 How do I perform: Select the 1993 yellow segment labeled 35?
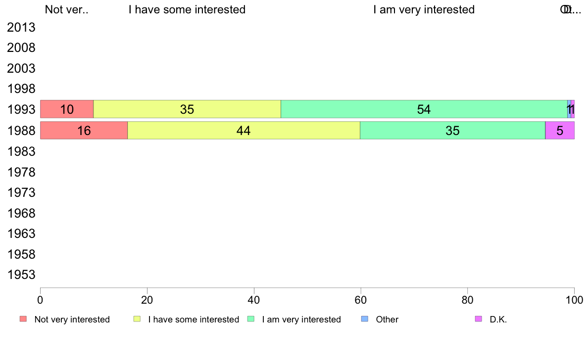187,109
